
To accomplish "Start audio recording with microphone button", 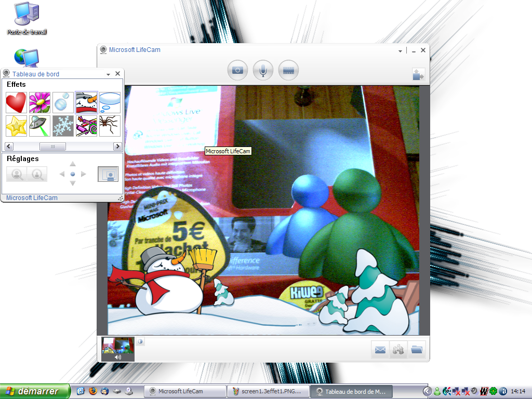I will pyautogui.click(x=263, y=70).
